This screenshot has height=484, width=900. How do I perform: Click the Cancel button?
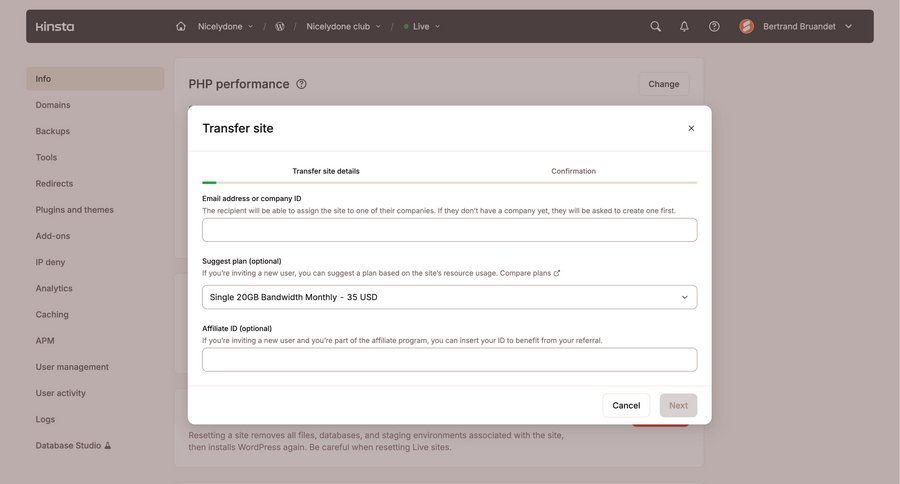tap(626, 405)
